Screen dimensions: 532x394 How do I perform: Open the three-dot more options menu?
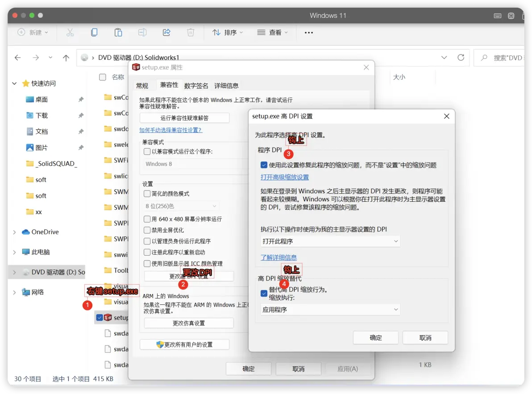coord(308,33)
